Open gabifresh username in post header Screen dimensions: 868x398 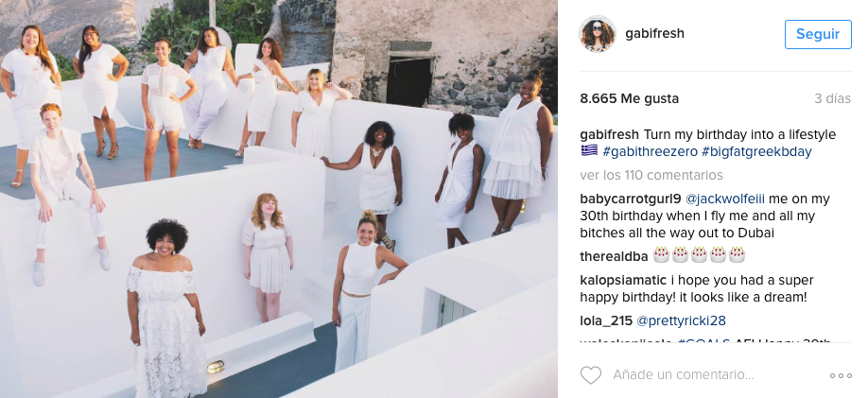coord(654,34)
